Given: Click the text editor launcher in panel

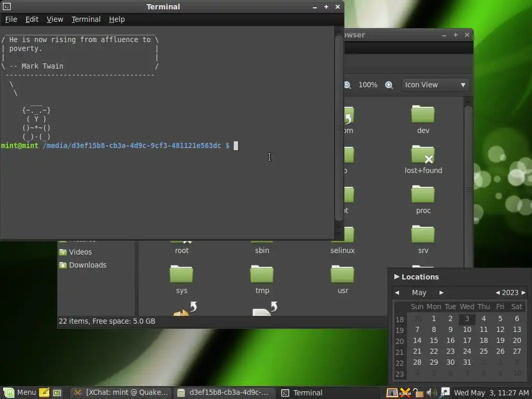Looking at the screenshot, I should click(44, 393).
